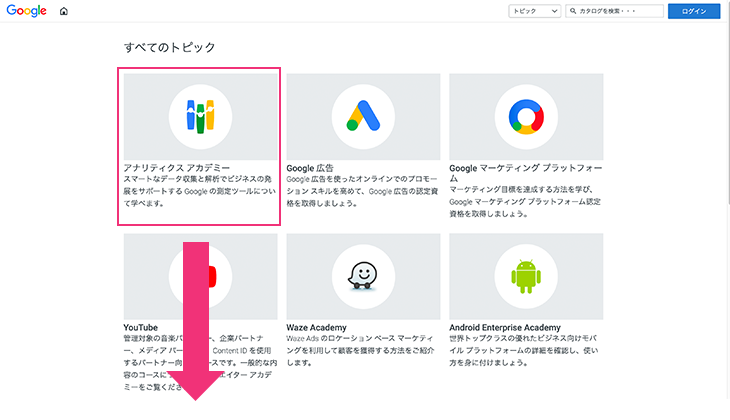Click the catalog search field

click(x=615, y=11)
